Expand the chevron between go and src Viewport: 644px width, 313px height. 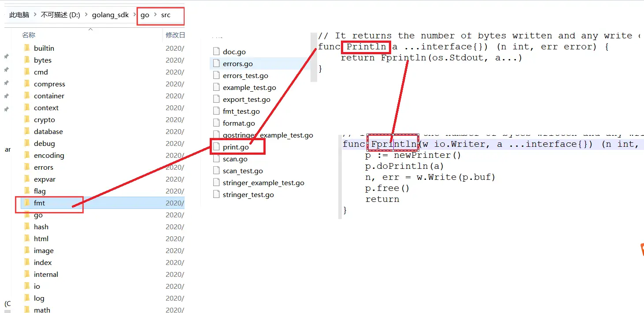click(155, 15)
